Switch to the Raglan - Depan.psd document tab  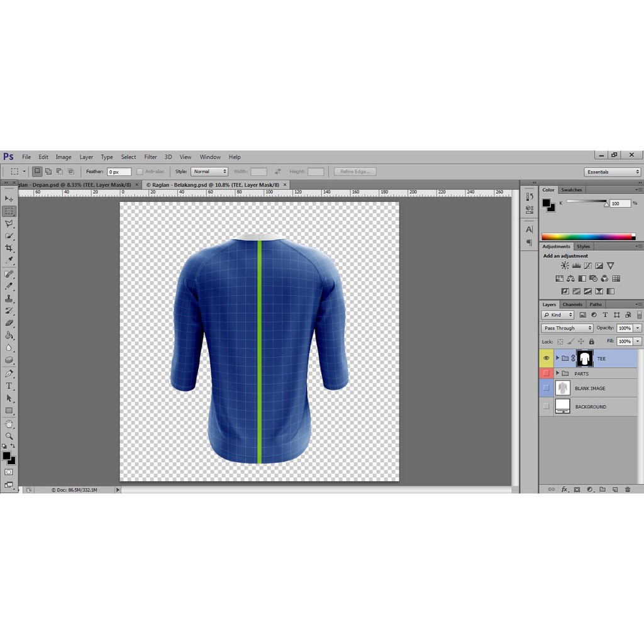(74, 185)
